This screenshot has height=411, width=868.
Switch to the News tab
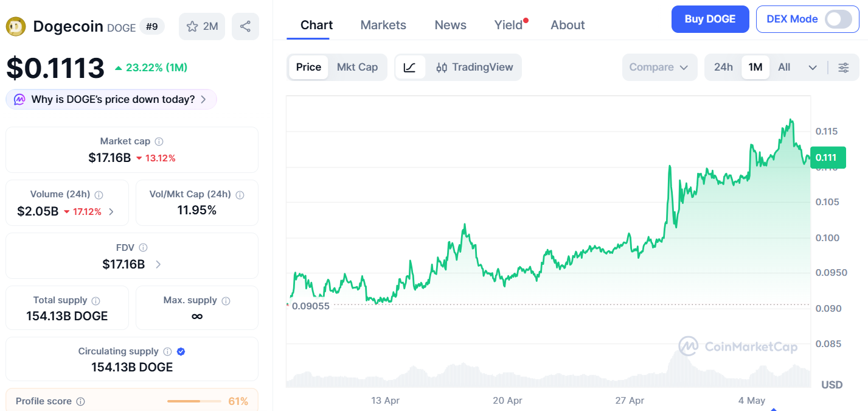pos(450,25)
